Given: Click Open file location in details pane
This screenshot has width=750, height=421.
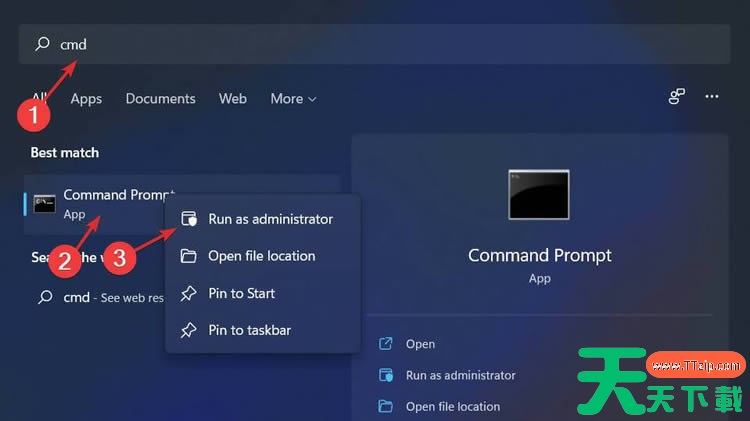Looking at the screenshot, I should 453,406.
